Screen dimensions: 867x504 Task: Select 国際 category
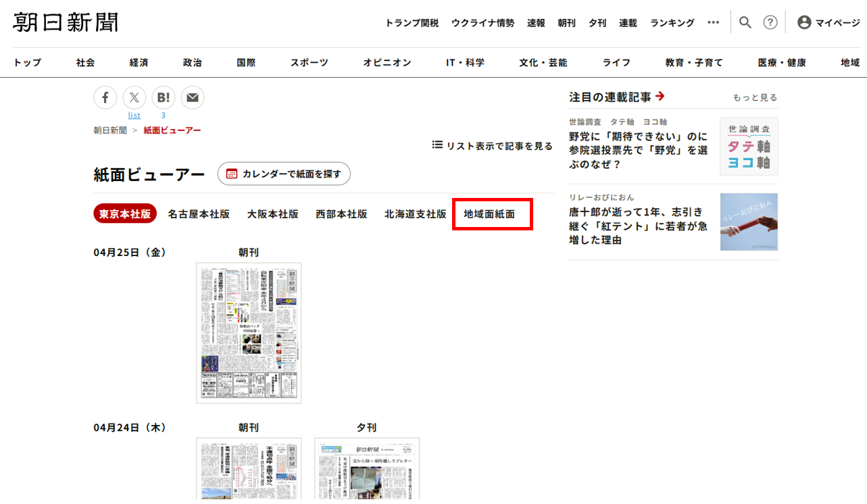pos(246,63)
